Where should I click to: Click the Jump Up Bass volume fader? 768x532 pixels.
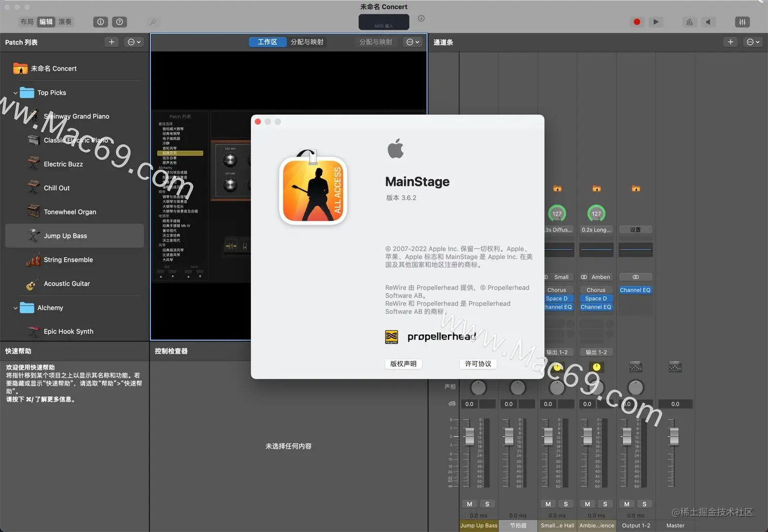pos(469,436)
